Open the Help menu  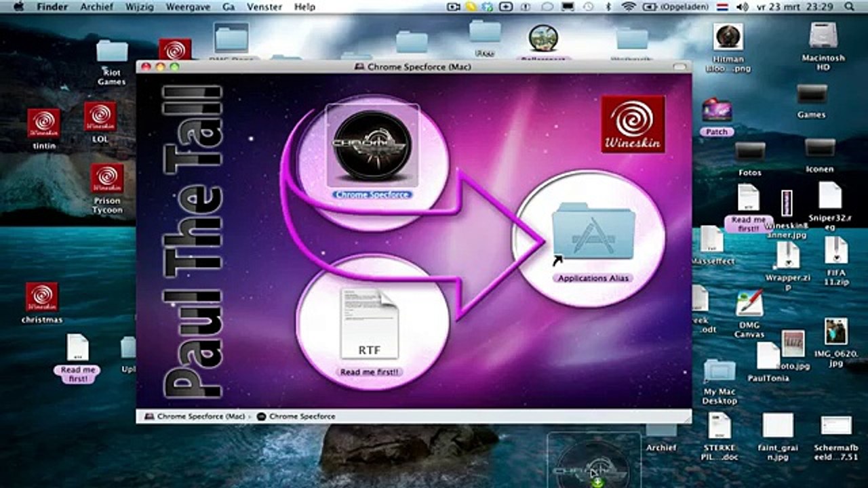coord(305,7)
